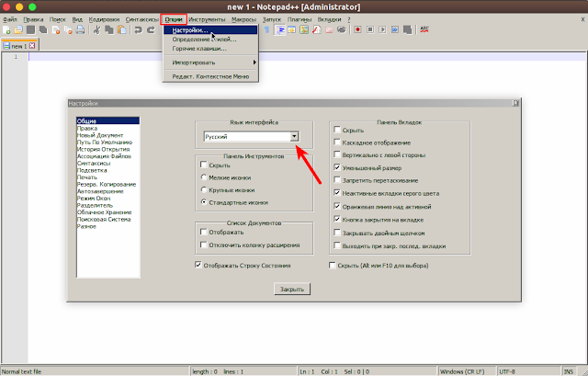Check Вертикально с левой стороны
This screenshot has width=588, height=376.
click(337, 154)
